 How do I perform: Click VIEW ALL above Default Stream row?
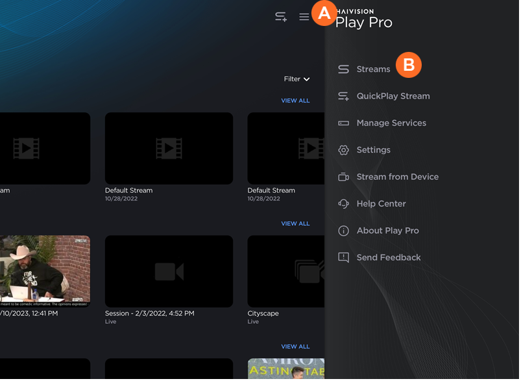click(x=295, y=101)
